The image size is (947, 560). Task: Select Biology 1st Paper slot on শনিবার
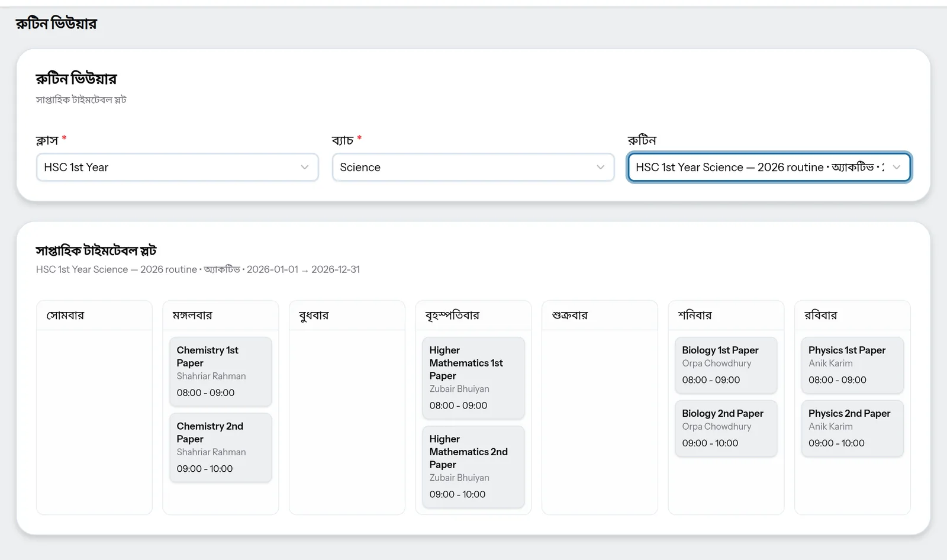coord(726,365)
